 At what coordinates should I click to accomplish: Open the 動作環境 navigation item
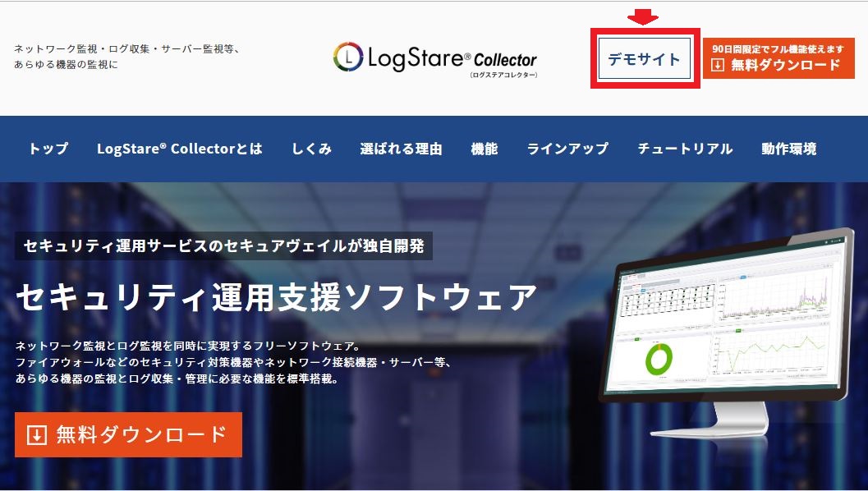tap(789, 149)
